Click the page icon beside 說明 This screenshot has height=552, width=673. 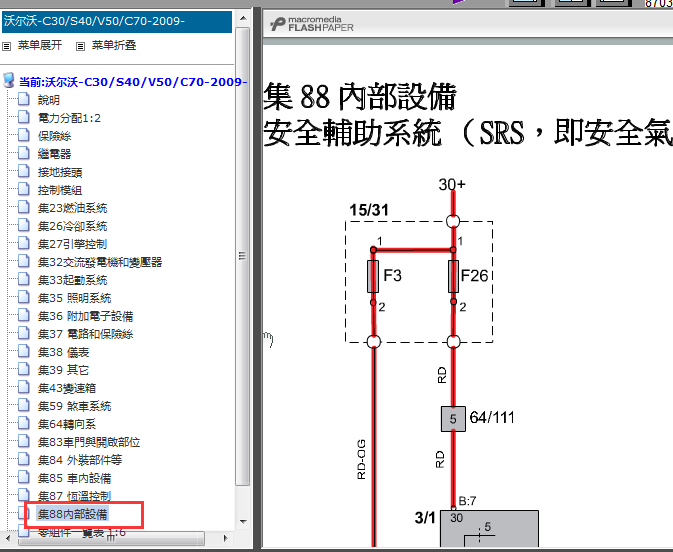pyautogui.click(x=24, y=99)
